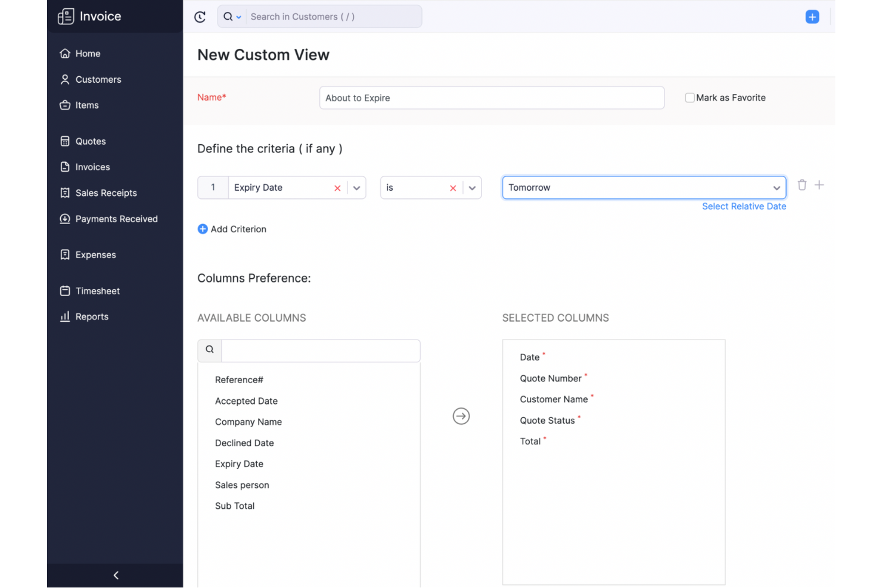The height and width of the screenshot is (588, 882).
Task: Expand the Expiry Date field dropdown arrow
Action: [x=356, y=188]
